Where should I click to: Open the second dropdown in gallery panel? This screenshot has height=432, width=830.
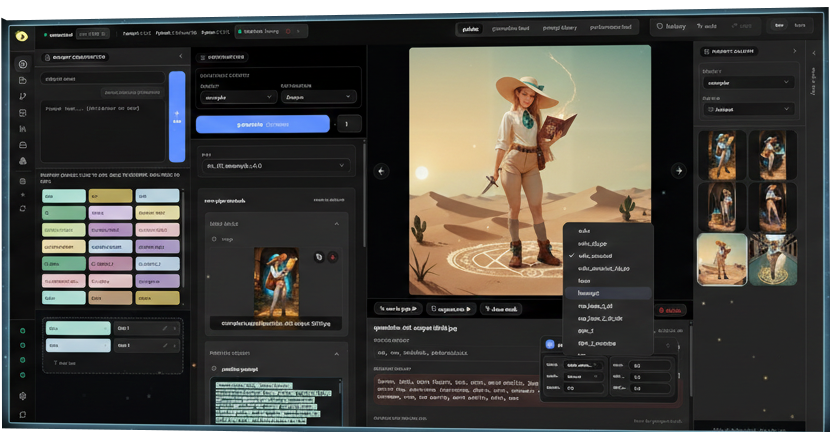748,109
